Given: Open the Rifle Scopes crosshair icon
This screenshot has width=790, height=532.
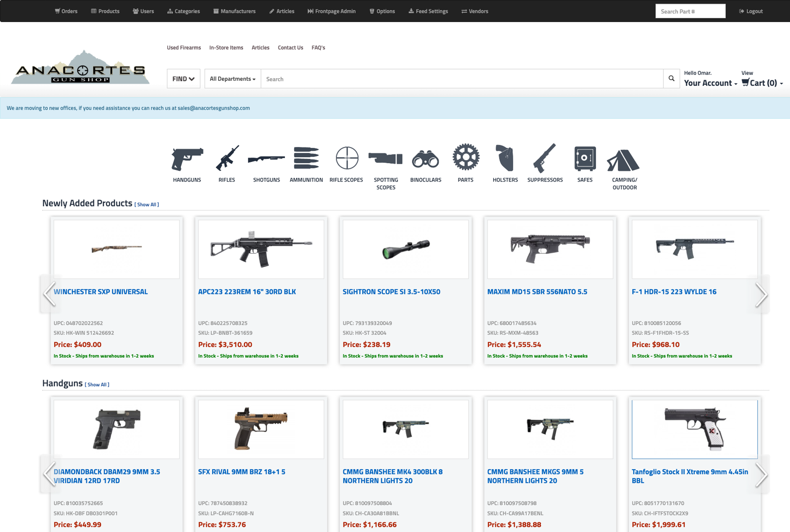Looking at the screenshot, I should coord(347,158).
